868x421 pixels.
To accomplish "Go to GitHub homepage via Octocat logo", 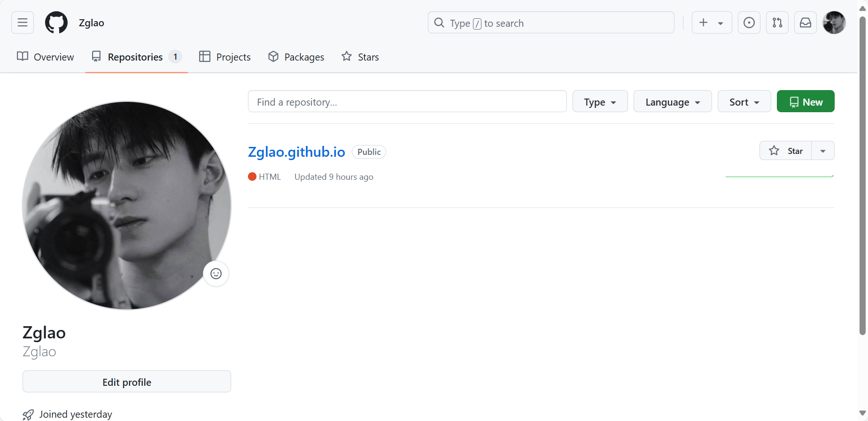I will 56,23.
